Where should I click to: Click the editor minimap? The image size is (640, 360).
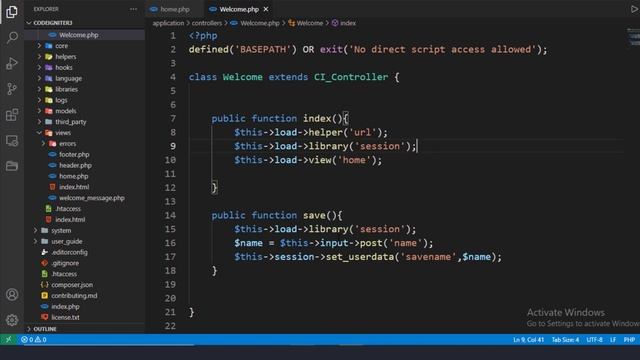(x=633, y=39)
